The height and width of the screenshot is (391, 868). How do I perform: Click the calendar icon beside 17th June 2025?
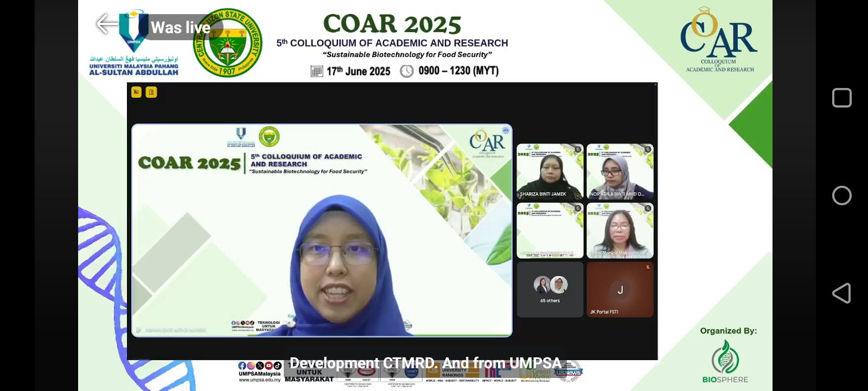317,71
